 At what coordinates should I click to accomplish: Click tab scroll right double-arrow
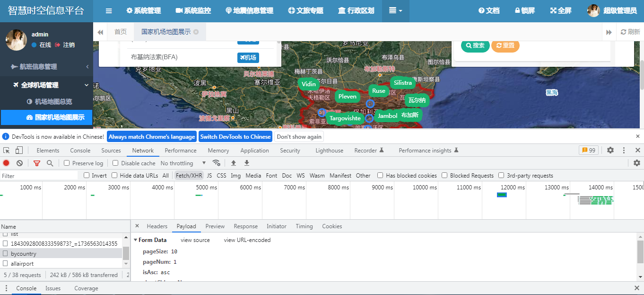pyautogui.click(x=609, y=32)
